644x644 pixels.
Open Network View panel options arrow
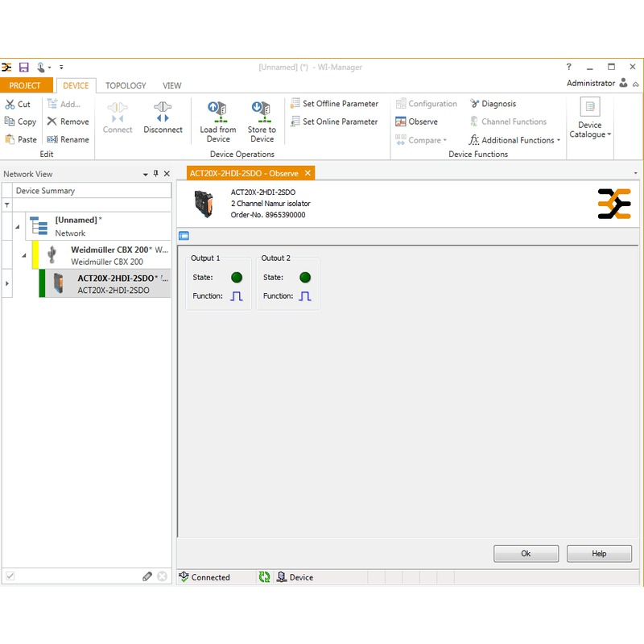[146, 174]
